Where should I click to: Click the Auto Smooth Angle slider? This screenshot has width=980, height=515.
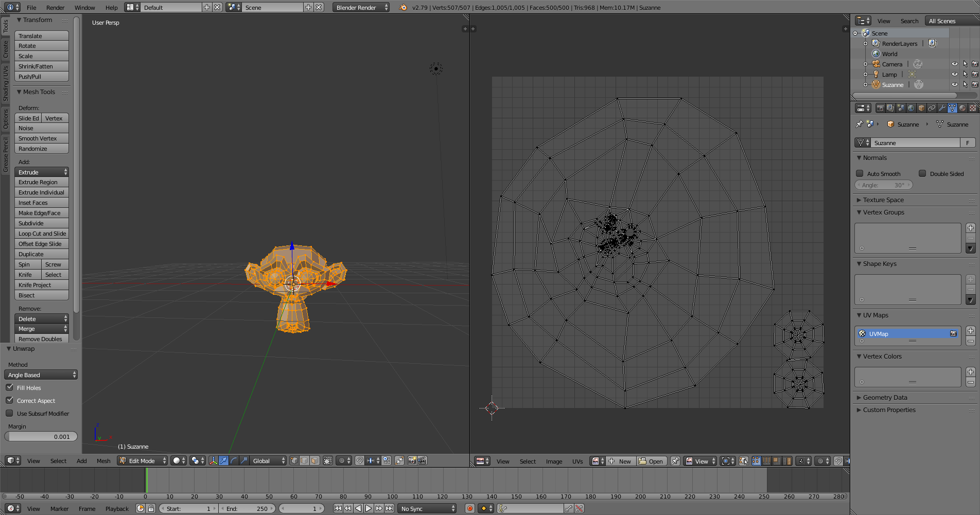(884, 185)
